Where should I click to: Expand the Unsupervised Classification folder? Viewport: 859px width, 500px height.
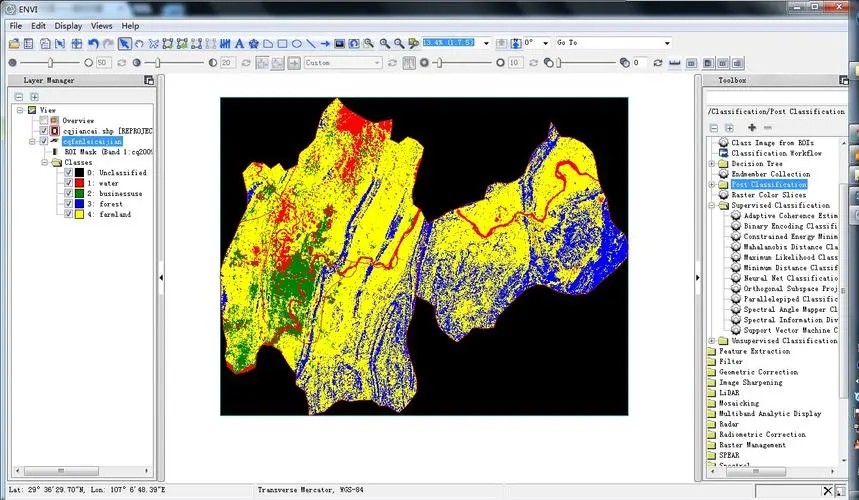712,341
